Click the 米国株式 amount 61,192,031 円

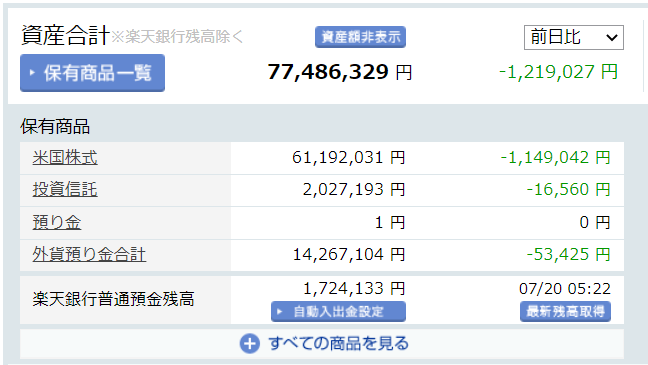(x=349, y=157)
